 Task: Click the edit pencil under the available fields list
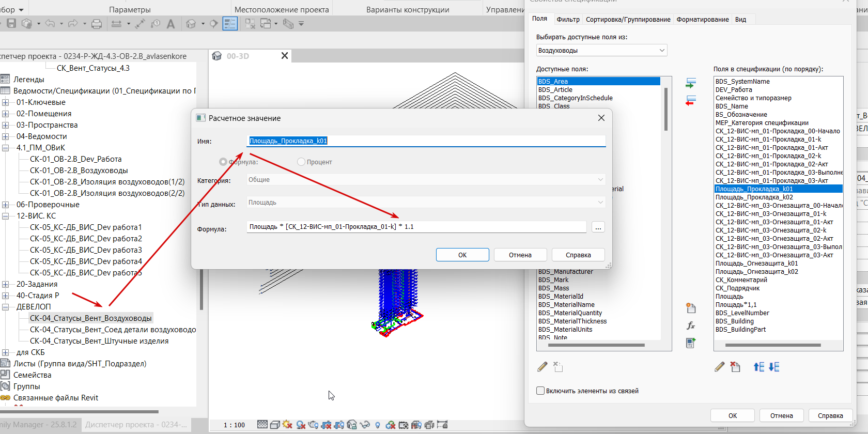[x=542, y=367]
